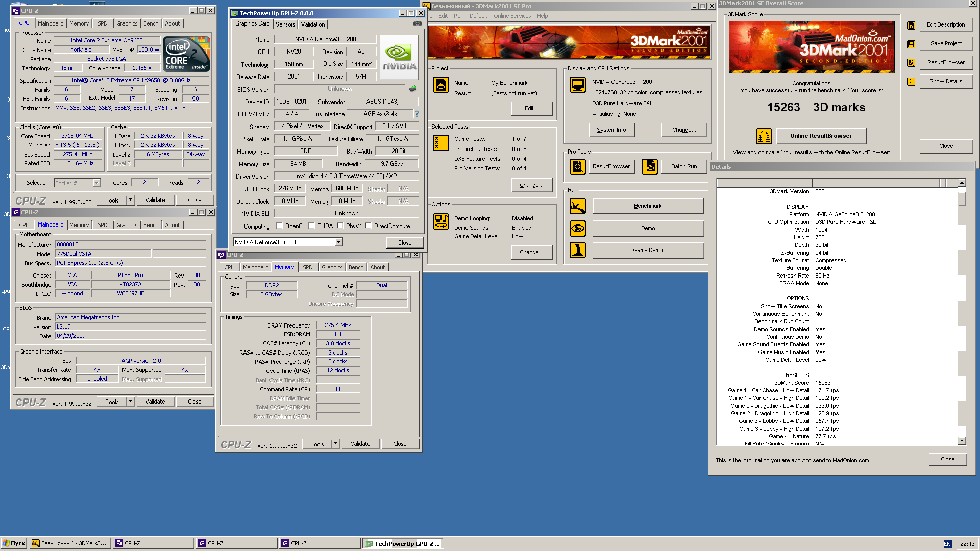This screenshot has width=980, height=551.
Task: Click the EN language indicator in tray
Action: 947,544
